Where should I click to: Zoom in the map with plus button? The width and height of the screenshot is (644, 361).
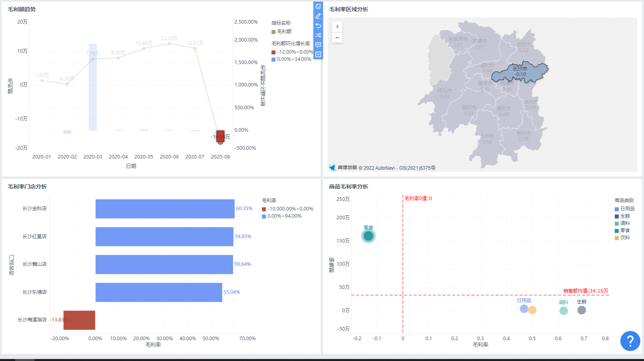[337, 27]
